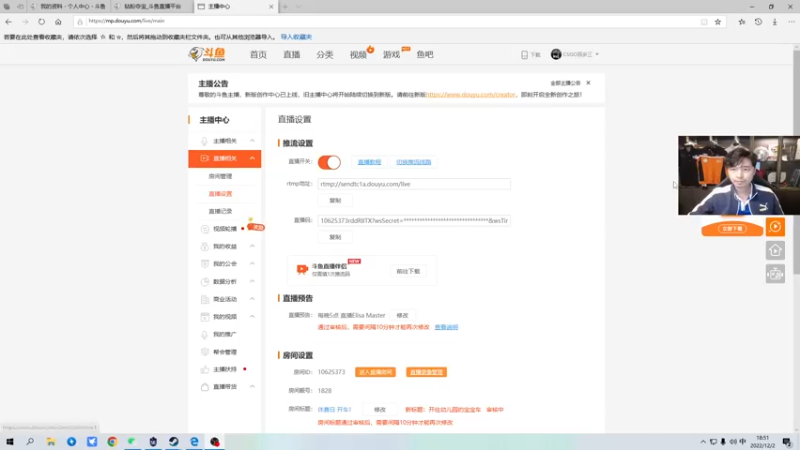The width and height of the screenshot is (800, 450).
Task: Open 直播记录 in the sidebar
Action: point(220,211)
